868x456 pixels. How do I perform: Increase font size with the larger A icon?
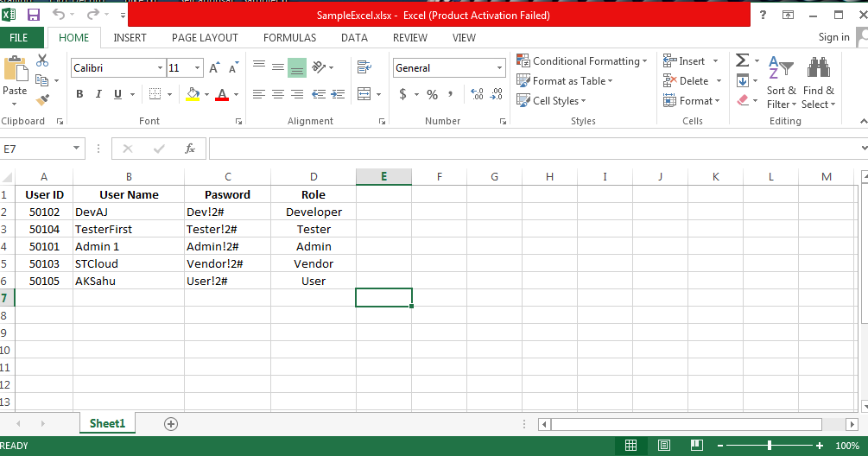(x=214, y=68)
